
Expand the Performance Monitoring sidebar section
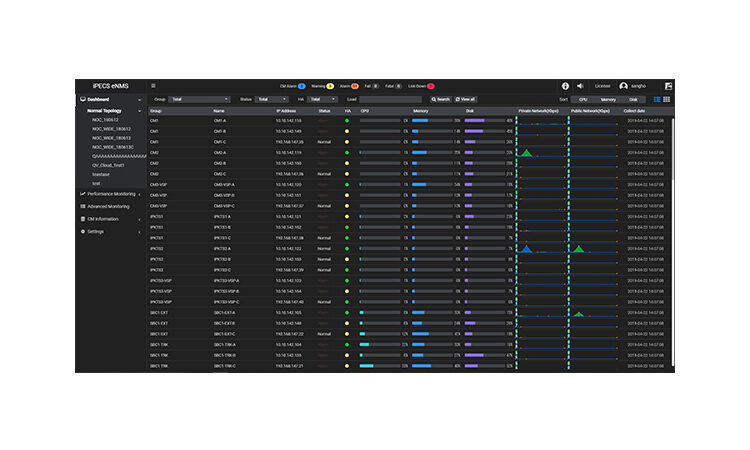coord(110,194)
